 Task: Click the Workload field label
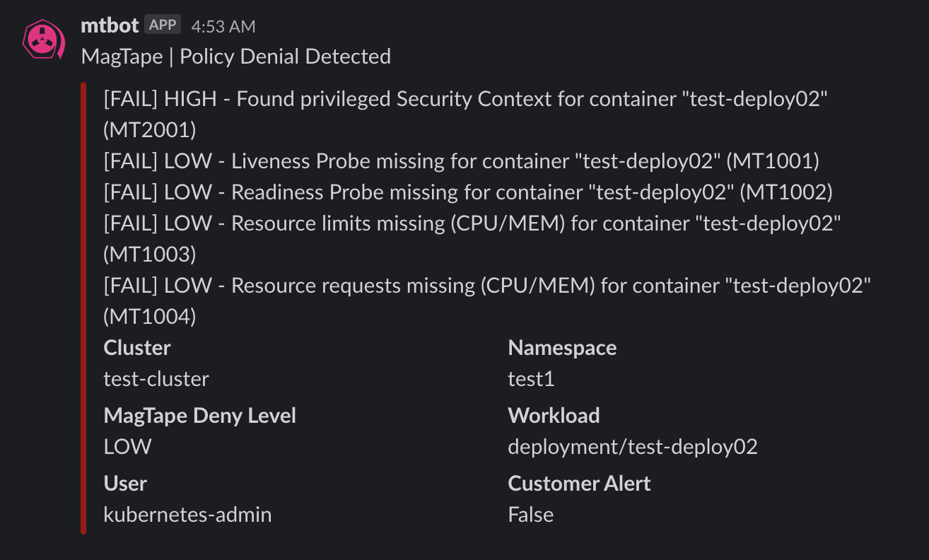[554, 416]
